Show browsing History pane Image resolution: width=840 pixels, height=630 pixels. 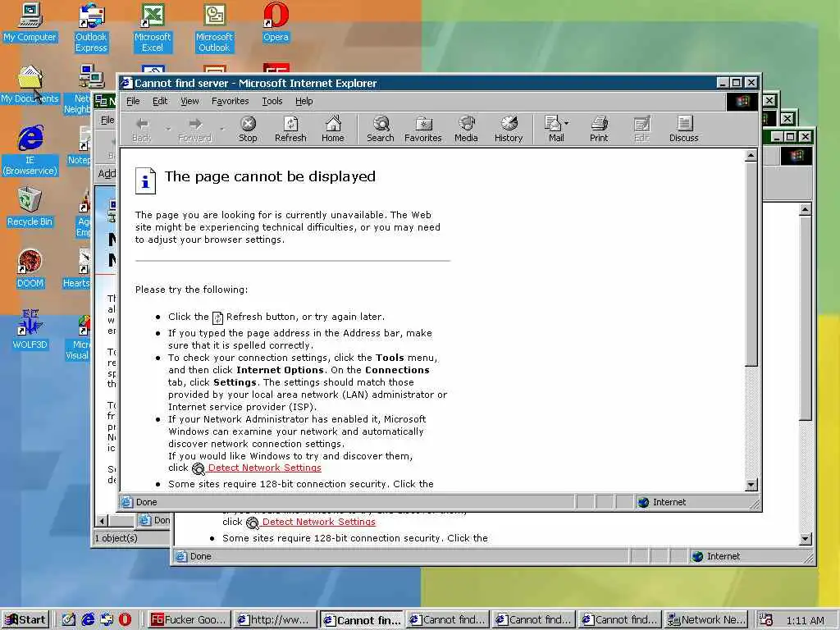509,129
